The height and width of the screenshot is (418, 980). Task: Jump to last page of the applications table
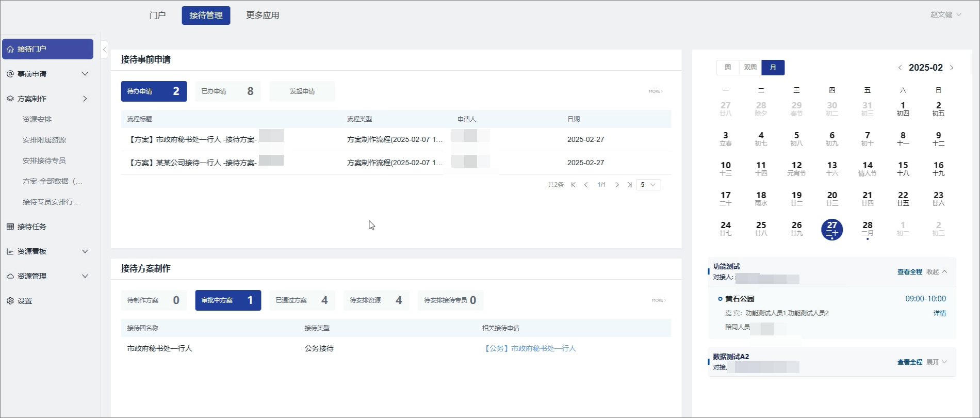629,185
